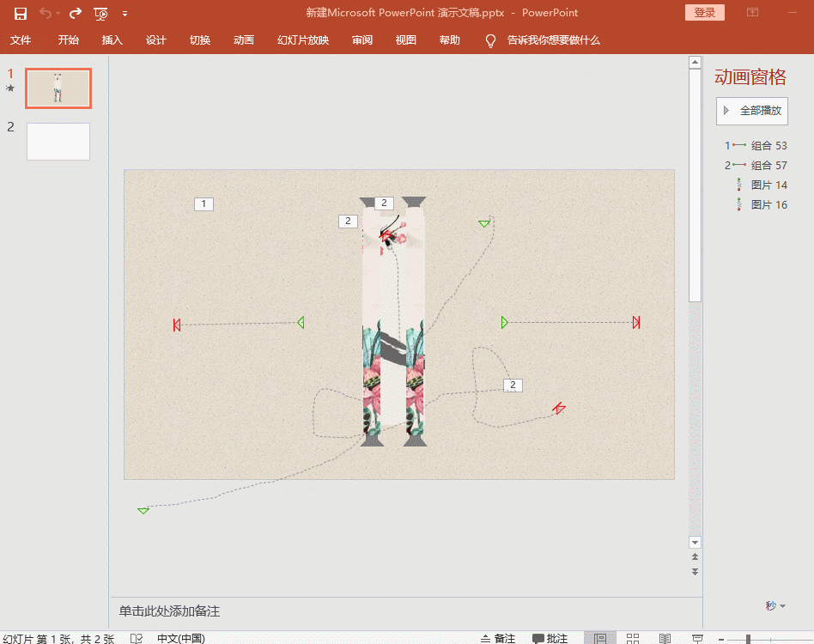Screen dimensions: 814x644
Task: Open the 视图 tab
Action: click(x=405, y=40)
